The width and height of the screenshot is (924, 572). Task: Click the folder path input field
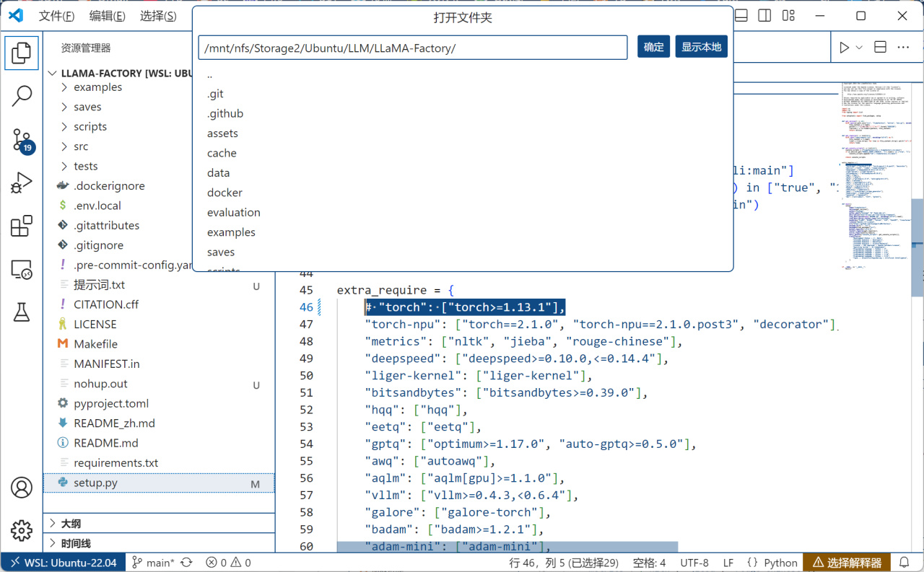coord(413,48)
